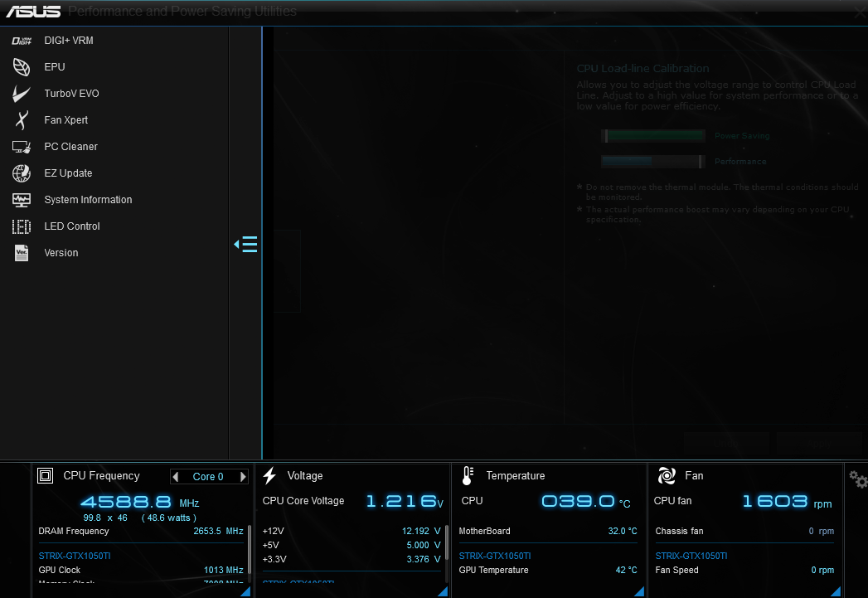Click the '+3.3V' rail label
The height and width of the screenshot is (598, 868).
(x=274, y=559)
